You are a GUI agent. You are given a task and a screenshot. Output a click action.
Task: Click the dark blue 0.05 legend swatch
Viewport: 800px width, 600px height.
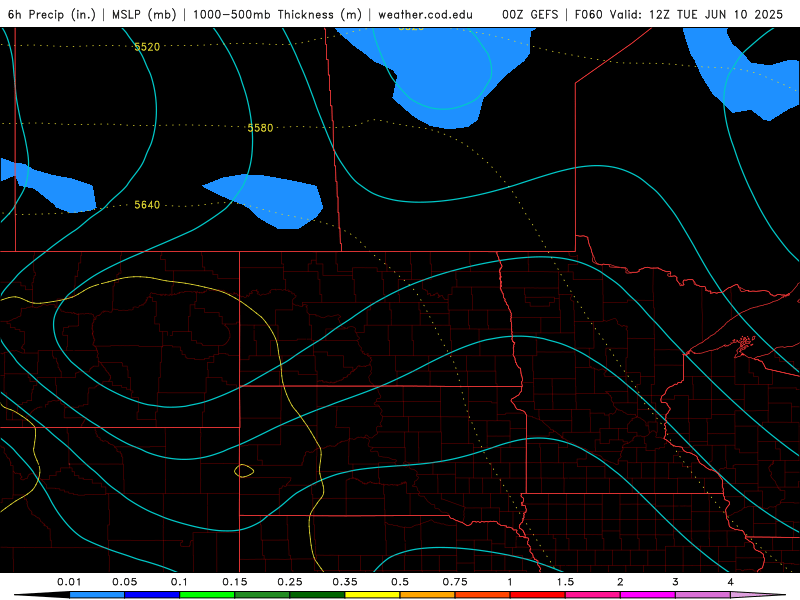[152, 595]
